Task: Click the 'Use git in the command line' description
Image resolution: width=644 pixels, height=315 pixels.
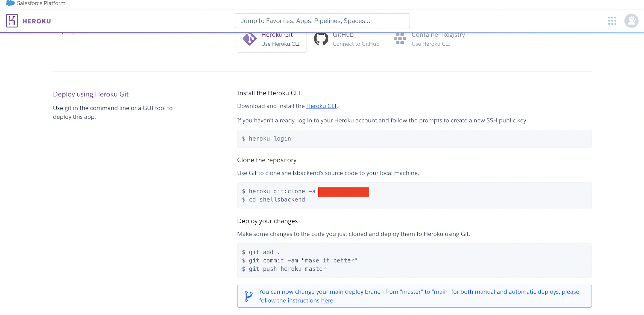Action: pyautogui.click(x=113, y=113)
